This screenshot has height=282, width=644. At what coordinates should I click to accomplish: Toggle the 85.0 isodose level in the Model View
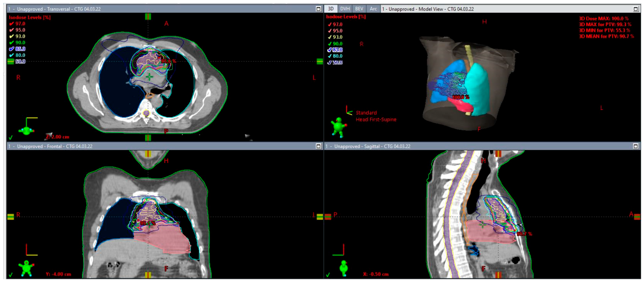click(330, 50)
